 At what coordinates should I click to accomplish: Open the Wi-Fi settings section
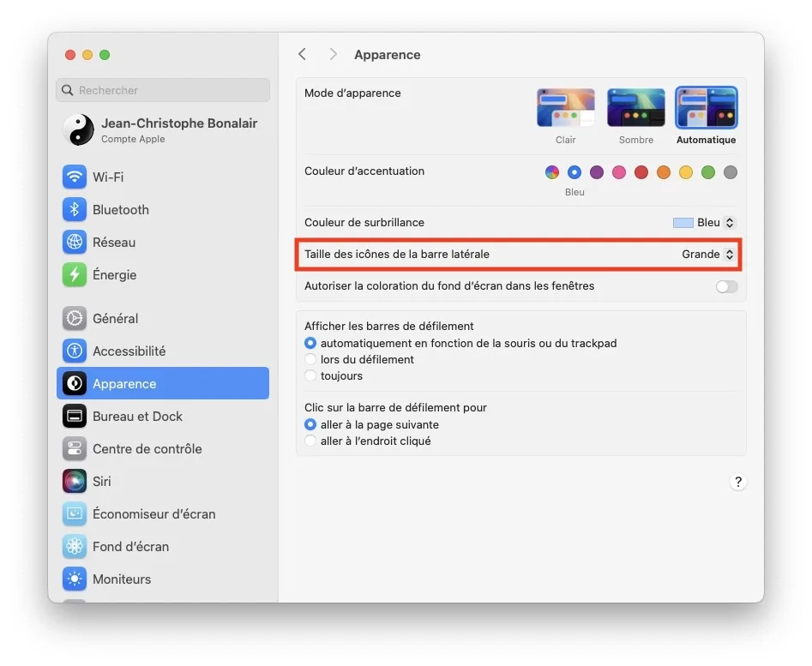(112, 177)
